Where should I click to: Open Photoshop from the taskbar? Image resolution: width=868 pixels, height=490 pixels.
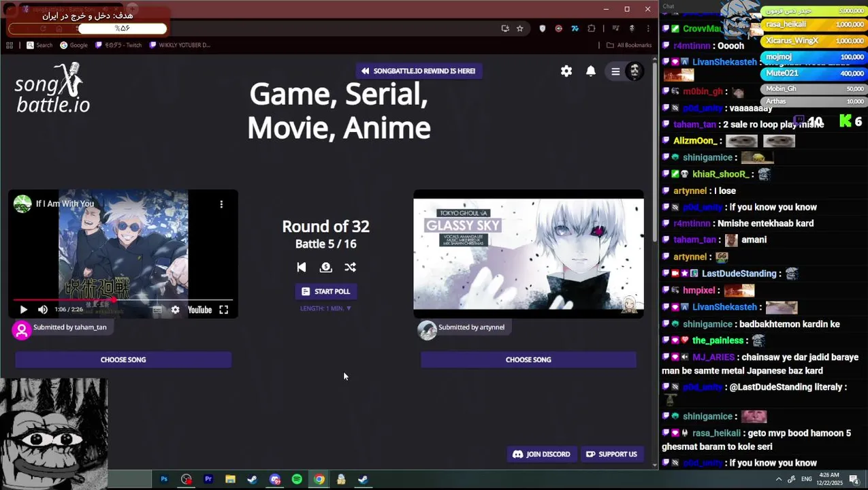[164, 479]
